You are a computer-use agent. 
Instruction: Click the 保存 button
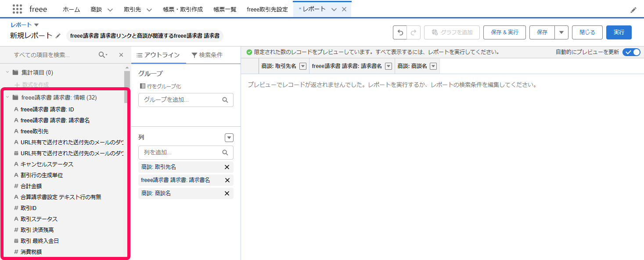pyautogui.click(x=542, y=32)
